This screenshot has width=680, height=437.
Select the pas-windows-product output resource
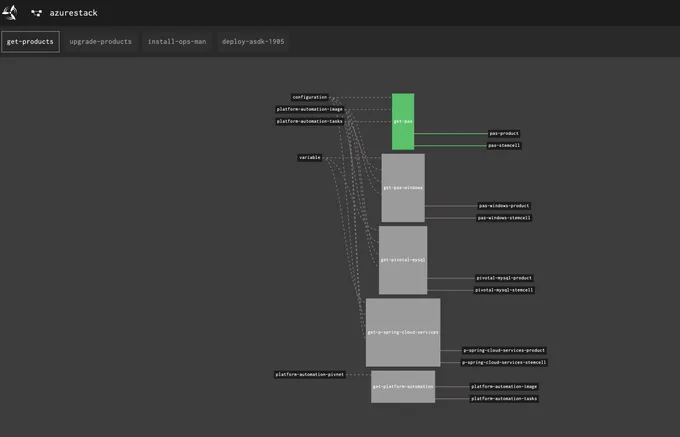point(504,206)
